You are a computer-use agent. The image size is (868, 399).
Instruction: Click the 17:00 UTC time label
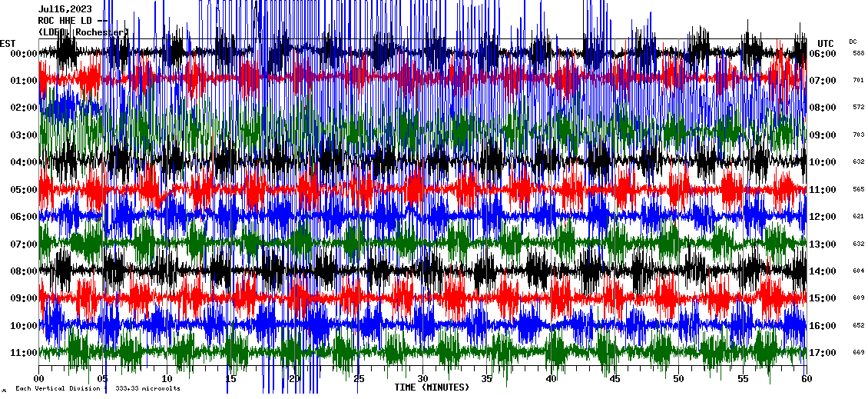823,353
